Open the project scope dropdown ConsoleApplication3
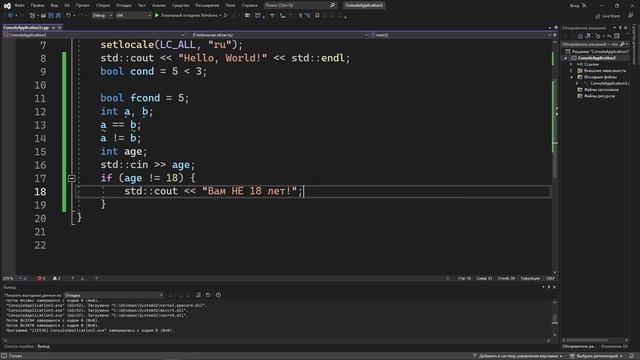 [94, 35]
